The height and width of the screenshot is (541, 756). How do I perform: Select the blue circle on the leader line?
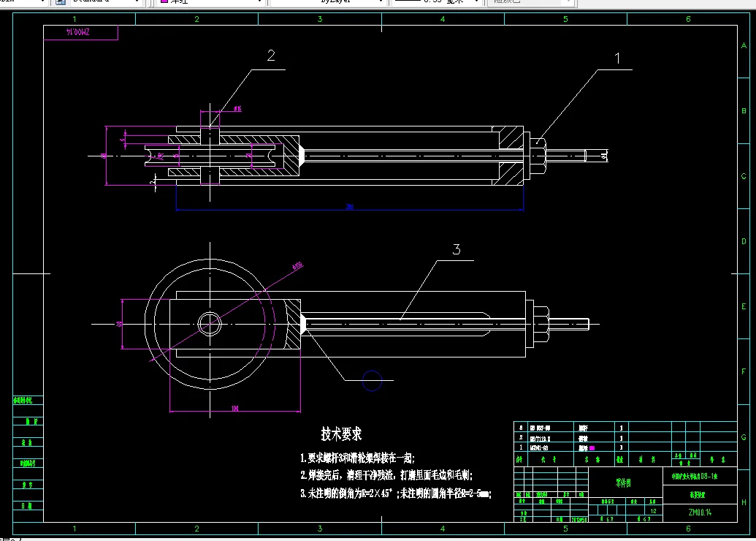pyautogui.click(x=372, y=381)
